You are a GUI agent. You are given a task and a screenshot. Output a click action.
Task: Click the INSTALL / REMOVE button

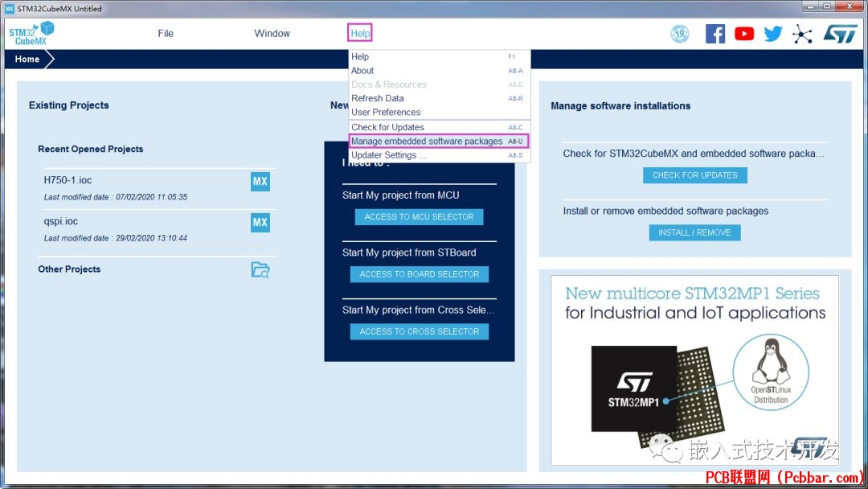tap(694, 232)
